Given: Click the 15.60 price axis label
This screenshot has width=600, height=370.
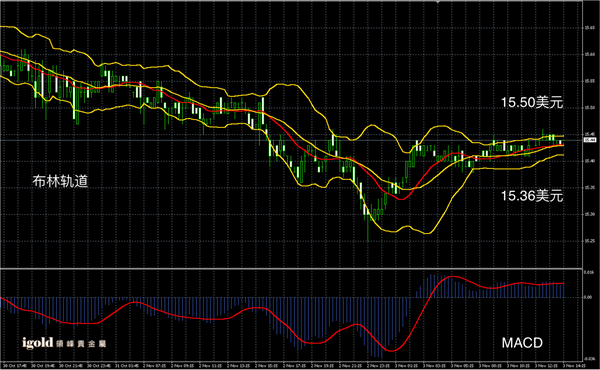Looking at the screenshot, I should pos(589,54).
